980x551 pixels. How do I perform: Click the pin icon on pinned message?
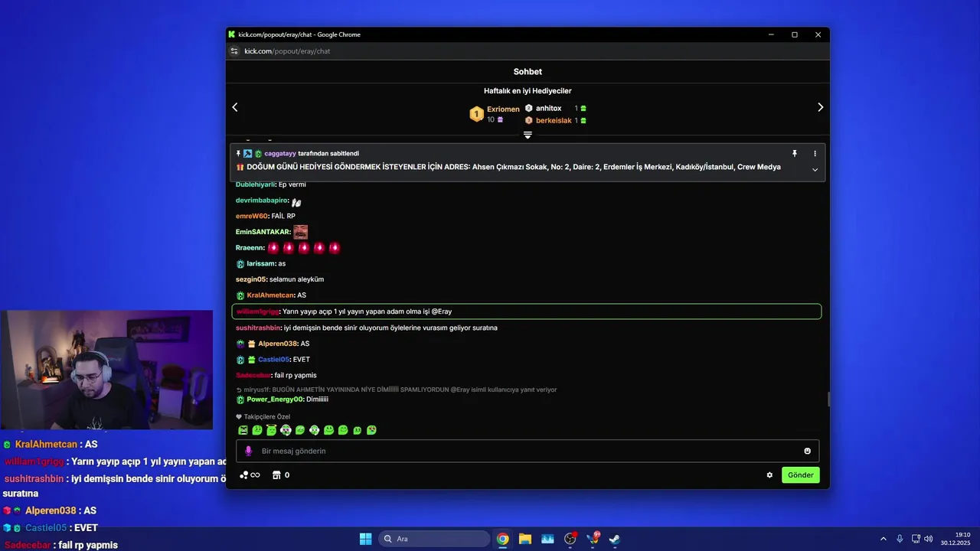795,154
